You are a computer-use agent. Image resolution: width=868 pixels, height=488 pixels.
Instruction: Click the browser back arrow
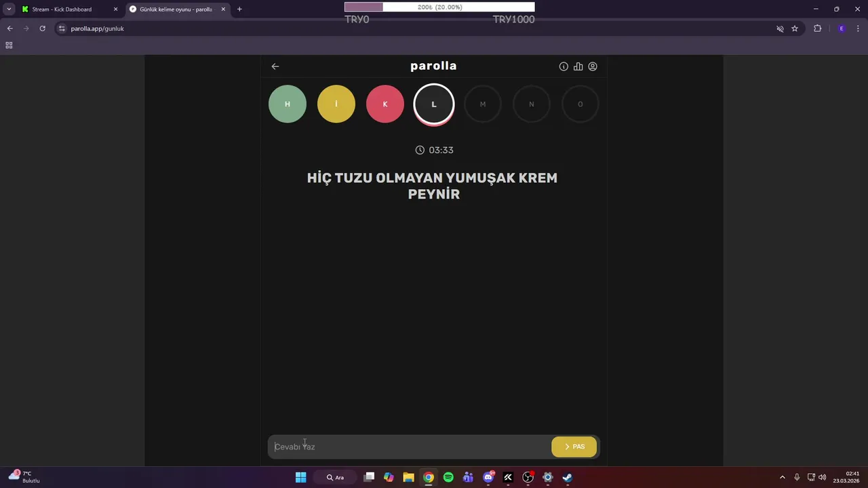(9, 28)
